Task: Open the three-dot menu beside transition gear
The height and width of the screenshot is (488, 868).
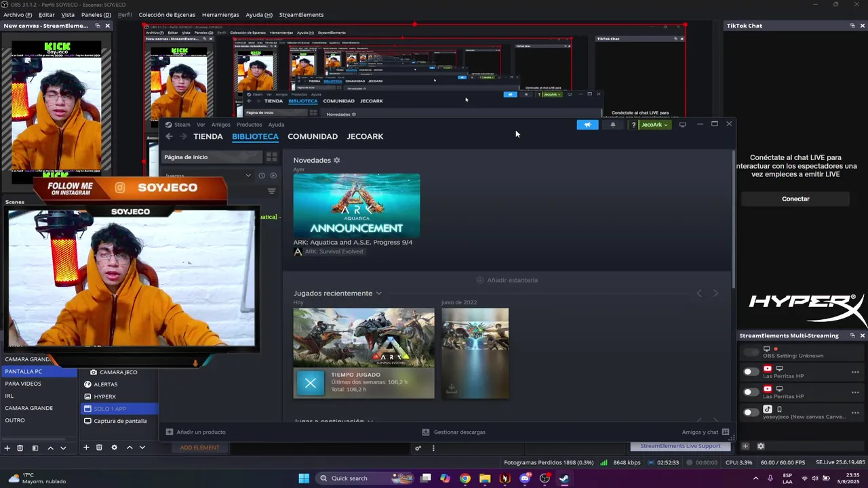Action: 433,448
